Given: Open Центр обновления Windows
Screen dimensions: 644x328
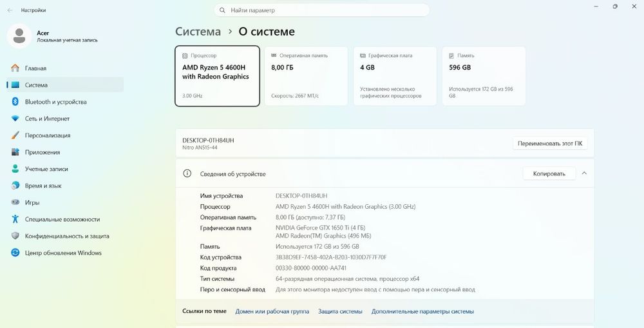Looking at the screenshot, I should point(65,253).
